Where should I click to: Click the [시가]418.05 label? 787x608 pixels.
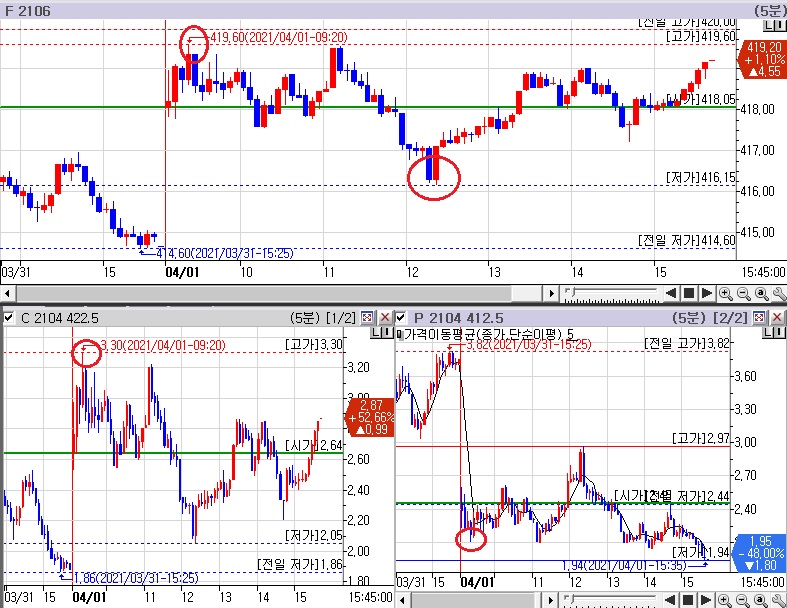[701, 99]
